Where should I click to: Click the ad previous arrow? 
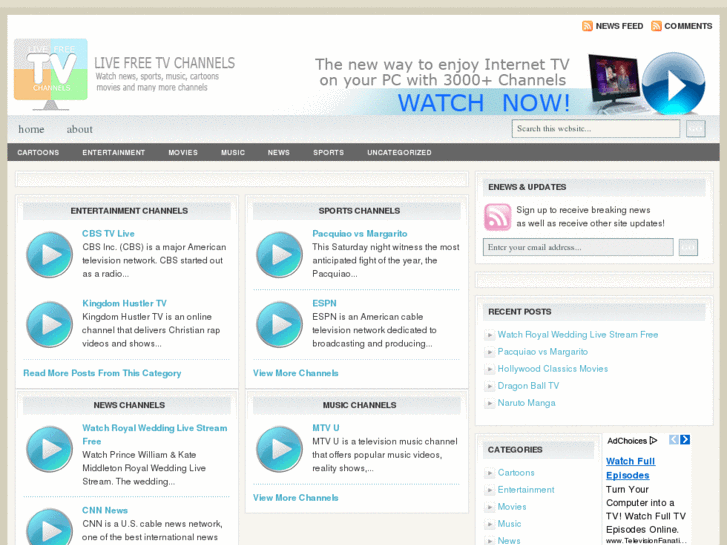point(674,440)
